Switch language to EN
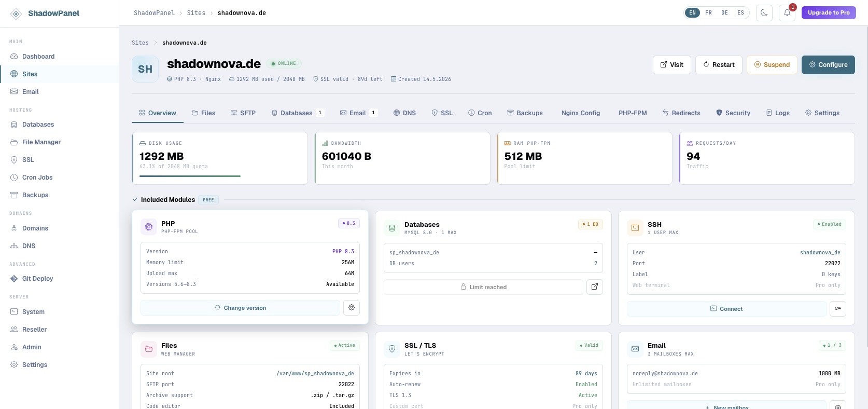 click(692, 13)
